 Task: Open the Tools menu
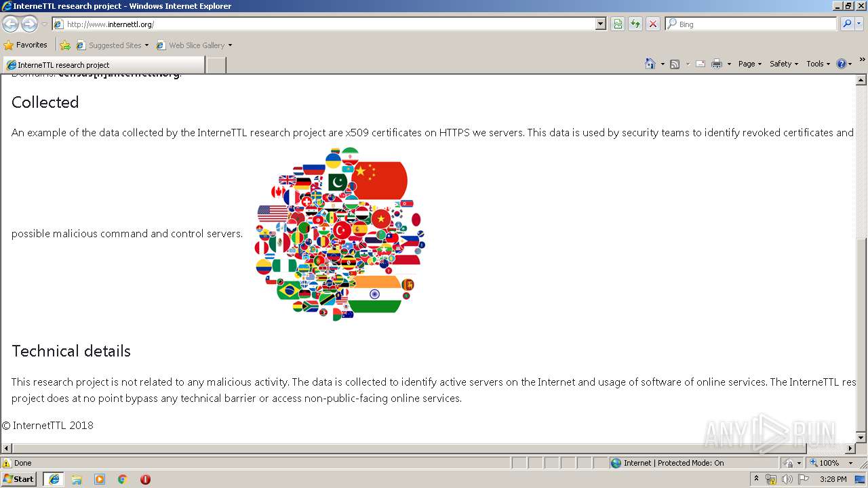point(818,64)
